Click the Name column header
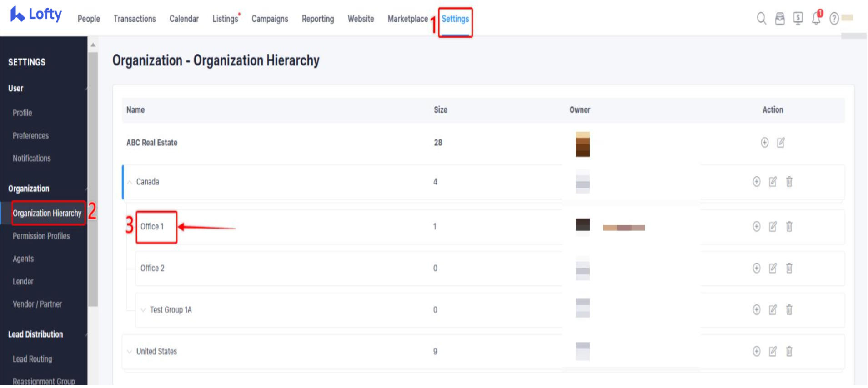868x388 pixels. [x=135, y=110]
